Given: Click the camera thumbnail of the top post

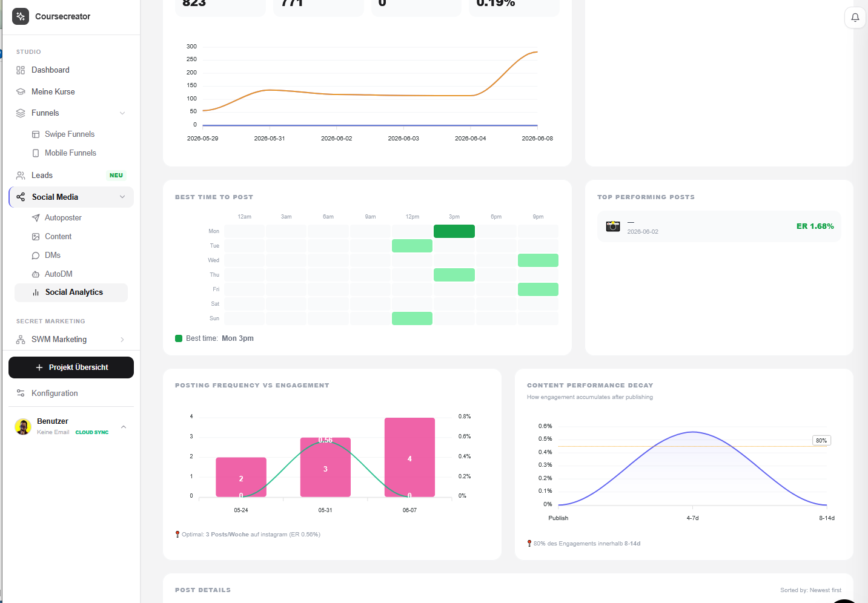Looking at the screenshot, I should tap(613, 226).
